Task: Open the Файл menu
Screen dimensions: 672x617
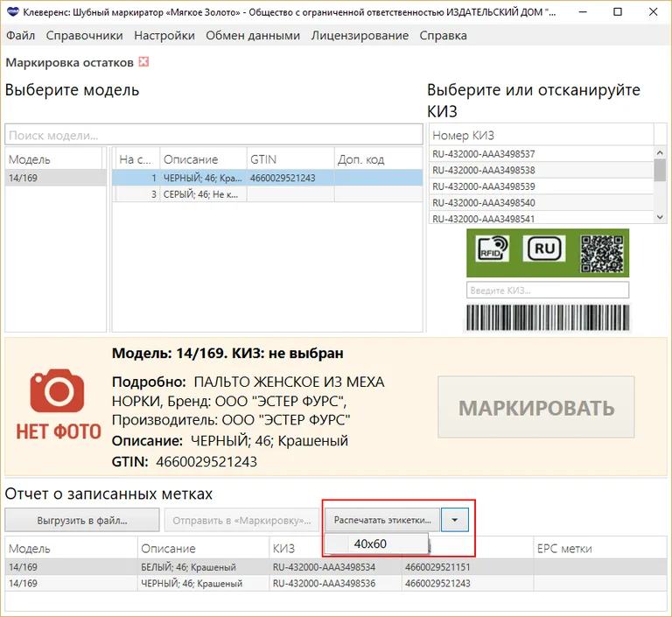Action: [20, 36]
